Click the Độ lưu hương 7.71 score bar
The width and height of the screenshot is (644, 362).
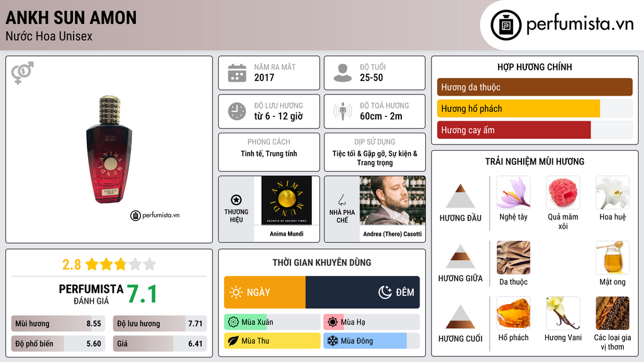click(x=160, y=324)
